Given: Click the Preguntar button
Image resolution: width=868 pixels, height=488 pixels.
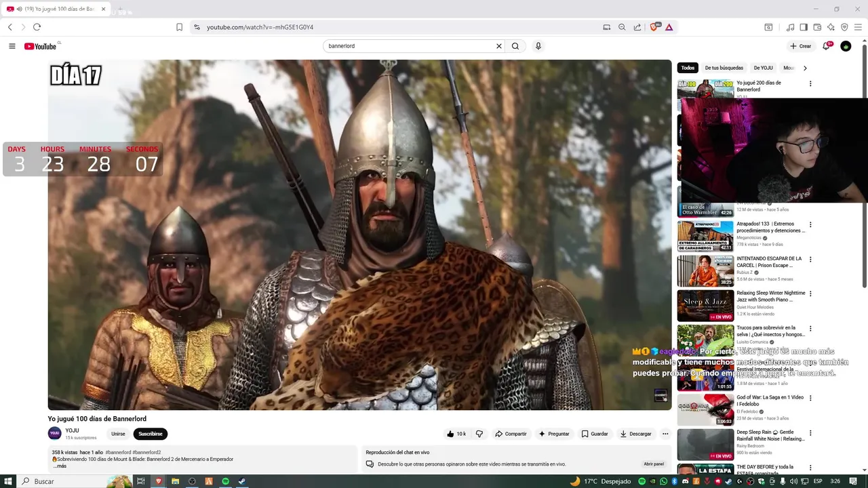Looking at the screenshot, I should [554, 434].
